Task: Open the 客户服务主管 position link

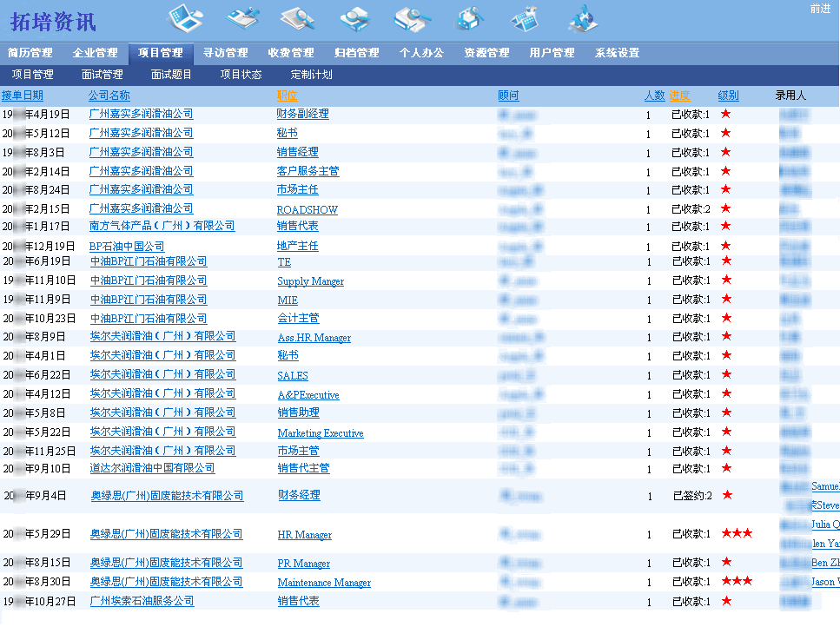Action: pos(308,171)
